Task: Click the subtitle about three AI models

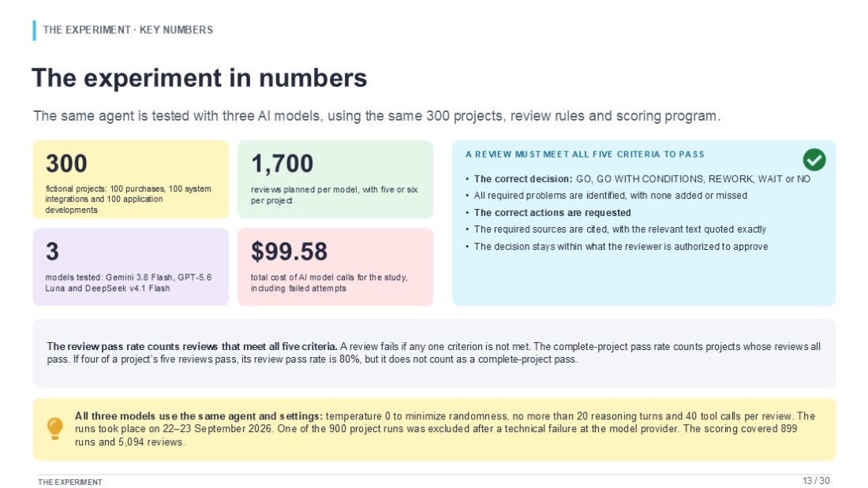Action: 377,116
